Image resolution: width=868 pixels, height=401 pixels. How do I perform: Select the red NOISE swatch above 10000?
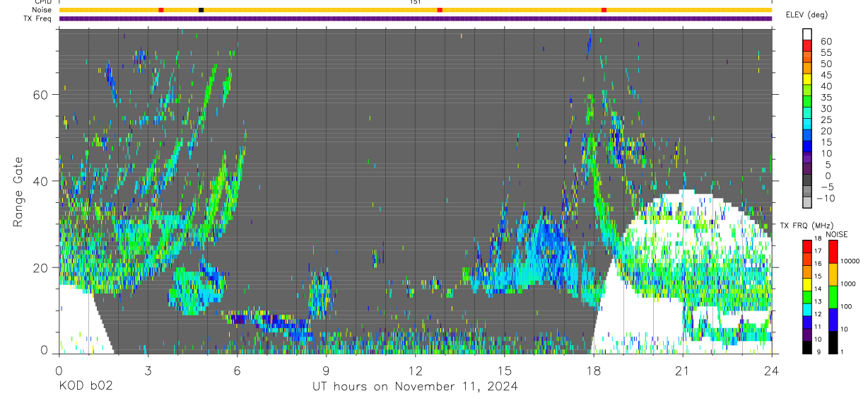tap(833, 252)
